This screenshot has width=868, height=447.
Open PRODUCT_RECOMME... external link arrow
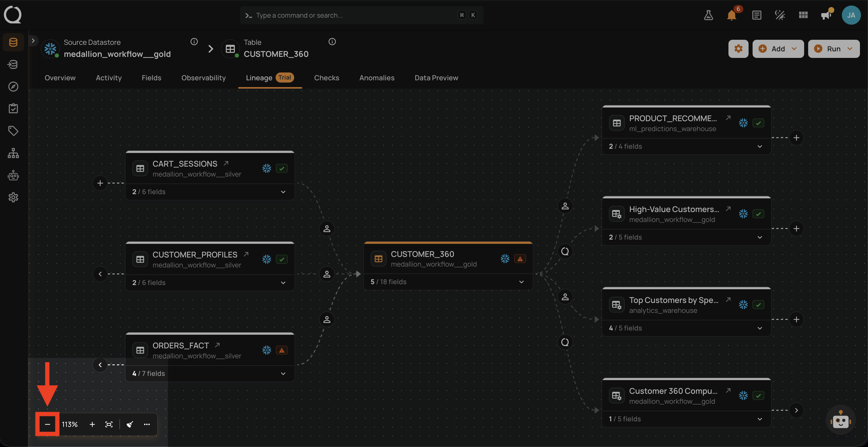728,118
